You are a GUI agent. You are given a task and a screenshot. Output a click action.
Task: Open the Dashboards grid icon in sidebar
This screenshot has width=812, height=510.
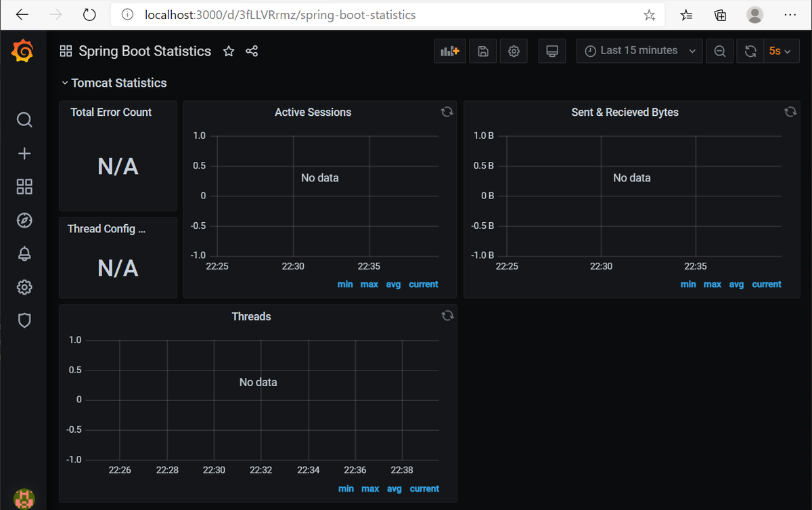tap(24, 187)
